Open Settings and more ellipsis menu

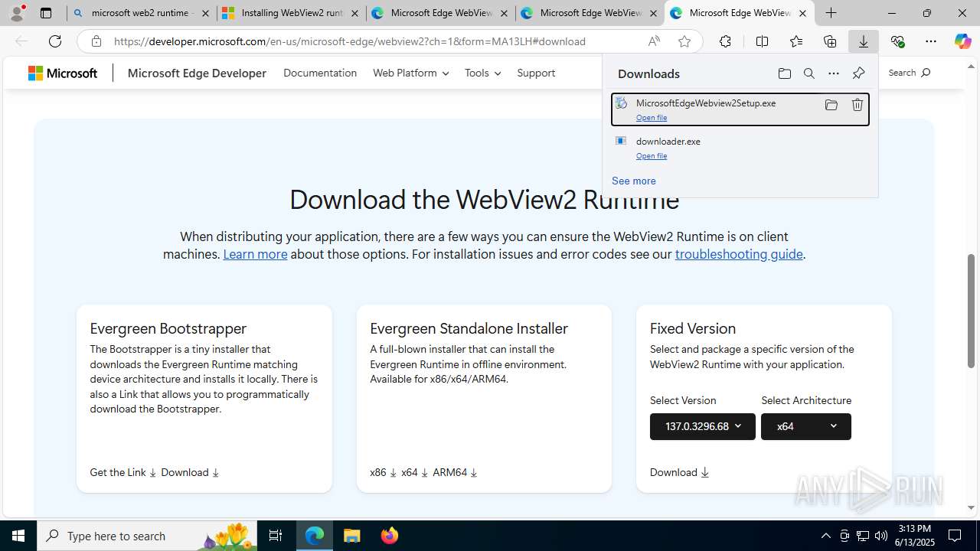tap(931, 41)
